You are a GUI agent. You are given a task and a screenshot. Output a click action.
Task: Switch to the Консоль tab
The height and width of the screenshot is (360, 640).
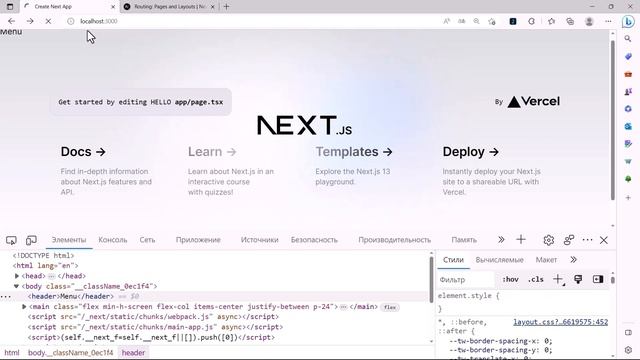(x=113, y=240)
